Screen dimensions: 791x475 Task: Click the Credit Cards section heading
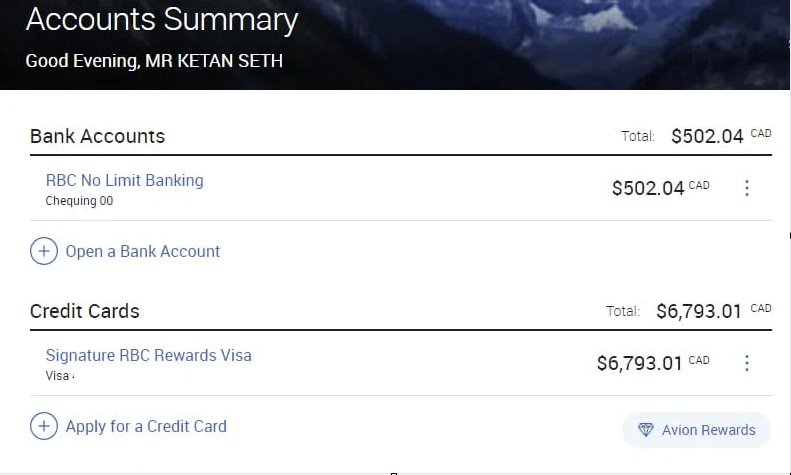[85, 311]
